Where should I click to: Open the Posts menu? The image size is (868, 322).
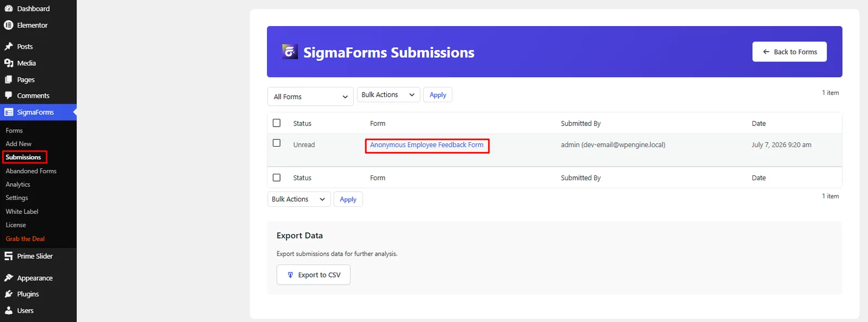25,47
